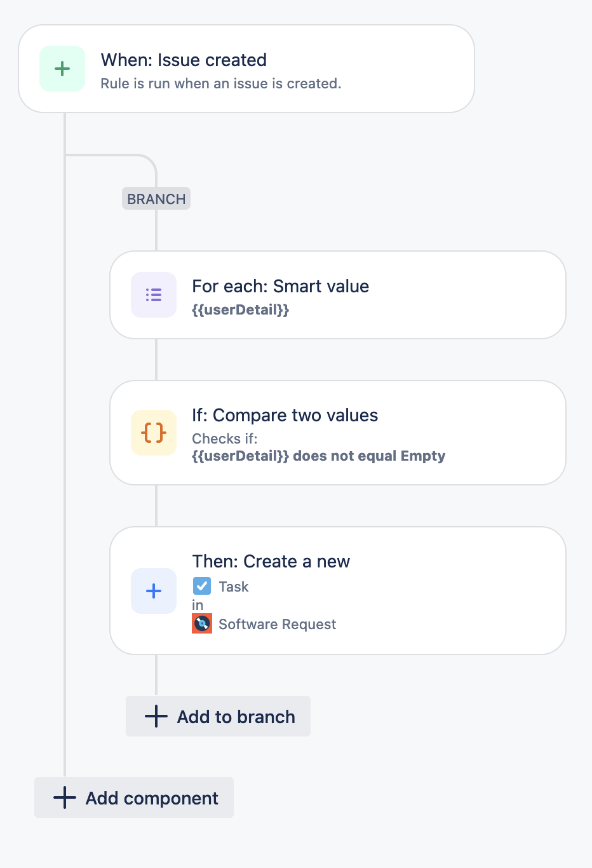Click the green plus trigger icon

62,69
